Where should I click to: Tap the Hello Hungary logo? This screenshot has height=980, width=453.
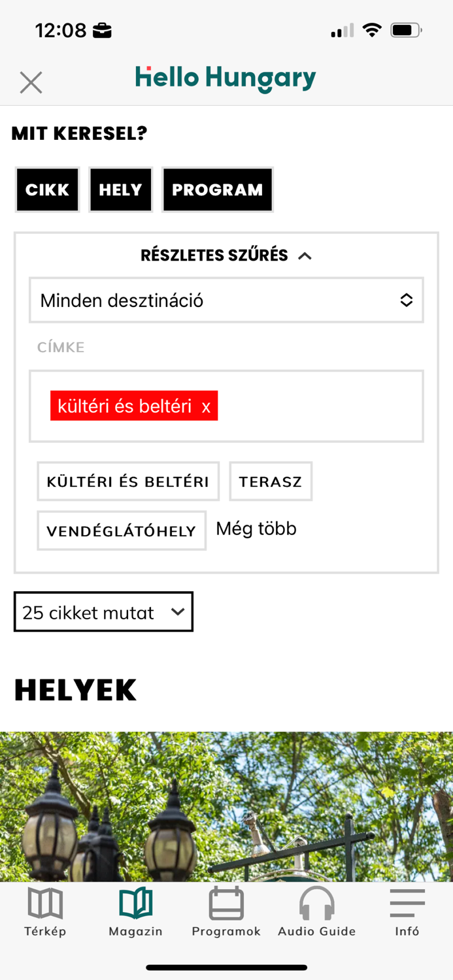[x=226, y=78]
